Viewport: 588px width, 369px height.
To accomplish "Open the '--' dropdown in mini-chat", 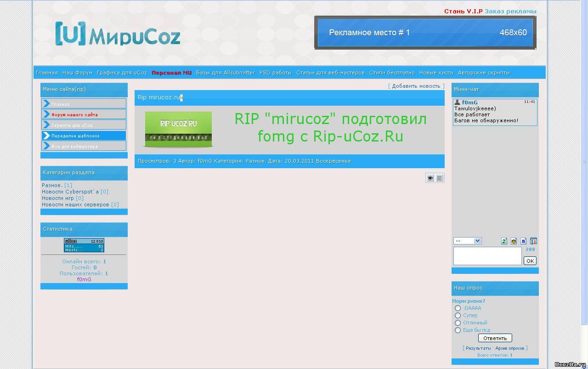I will tap(467, 241).
